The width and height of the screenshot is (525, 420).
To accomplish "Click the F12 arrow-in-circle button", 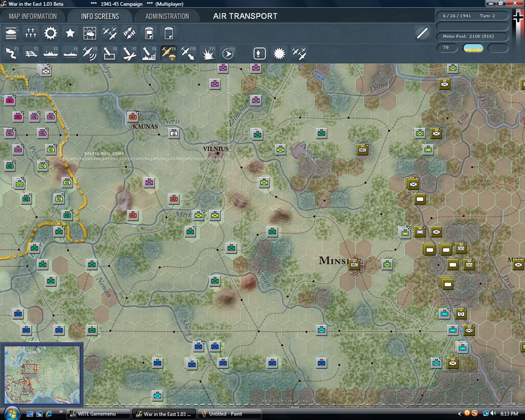I will (x=228, y=53).
